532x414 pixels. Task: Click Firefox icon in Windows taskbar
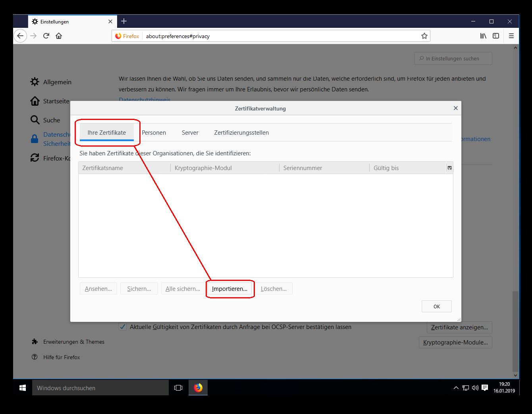[198, 388]
